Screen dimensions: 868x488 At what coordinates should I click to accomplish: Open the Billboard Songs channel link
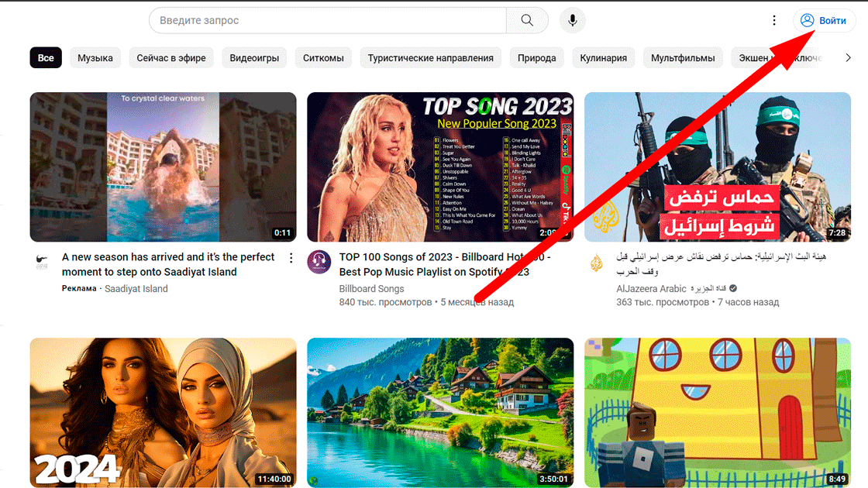click(371, 289)
